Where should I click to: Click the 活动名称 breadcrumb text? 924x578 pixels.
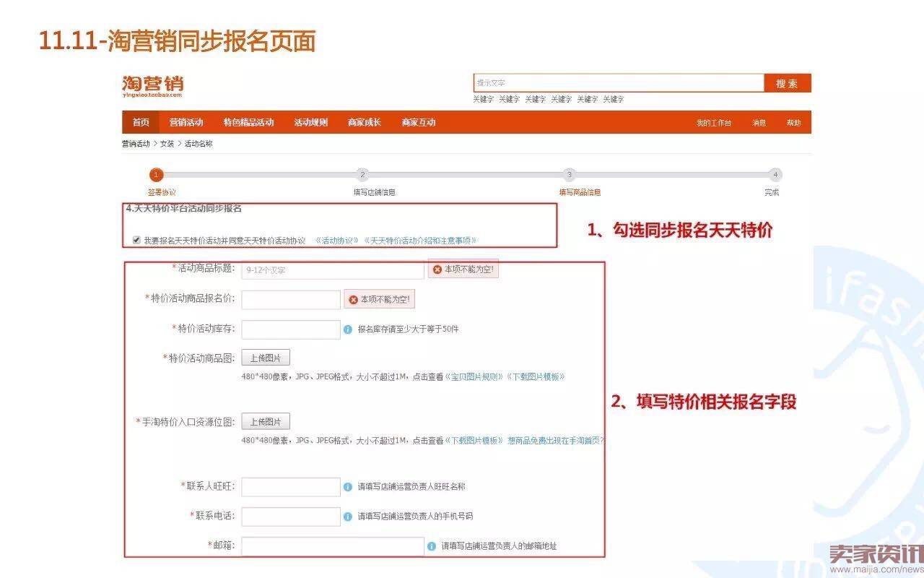(x=199, y=144)
